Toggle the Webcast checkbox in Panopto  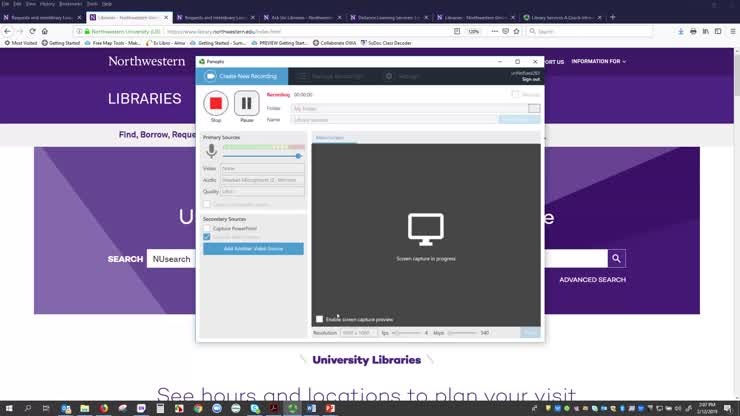tap(515, 94)
